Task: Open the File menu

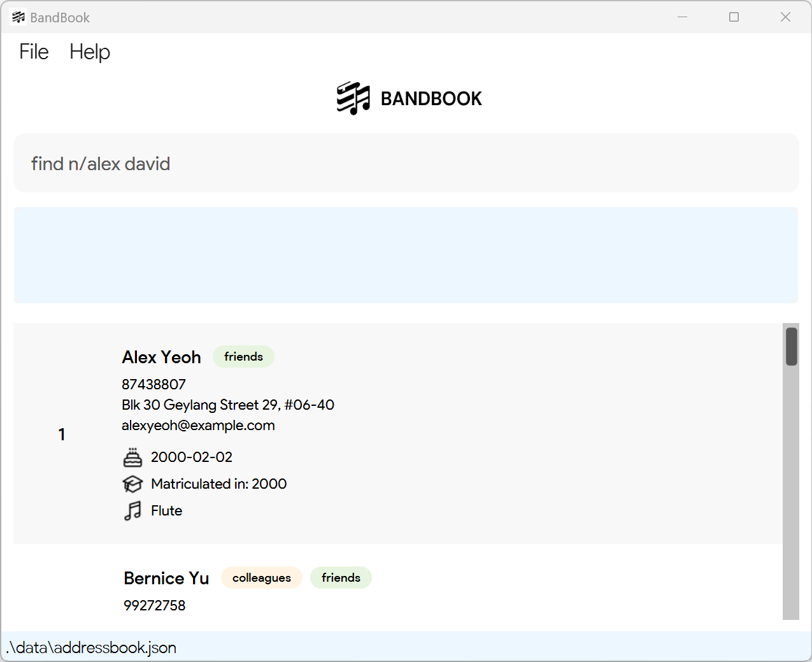Action: (x=34, y=52)
